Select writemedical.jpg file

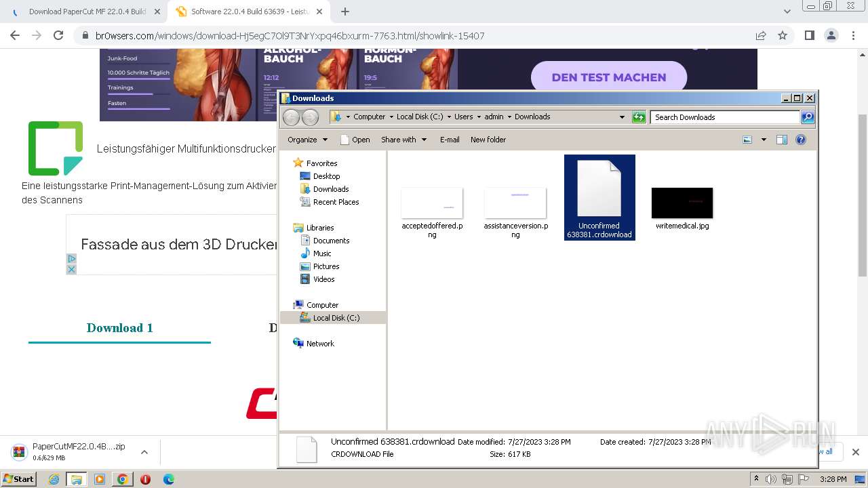(682, 209)
